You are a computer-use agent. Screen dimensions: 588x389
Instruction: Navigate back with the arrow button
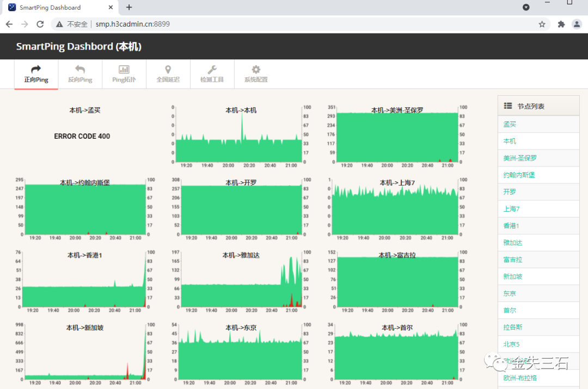click(9, 24)
